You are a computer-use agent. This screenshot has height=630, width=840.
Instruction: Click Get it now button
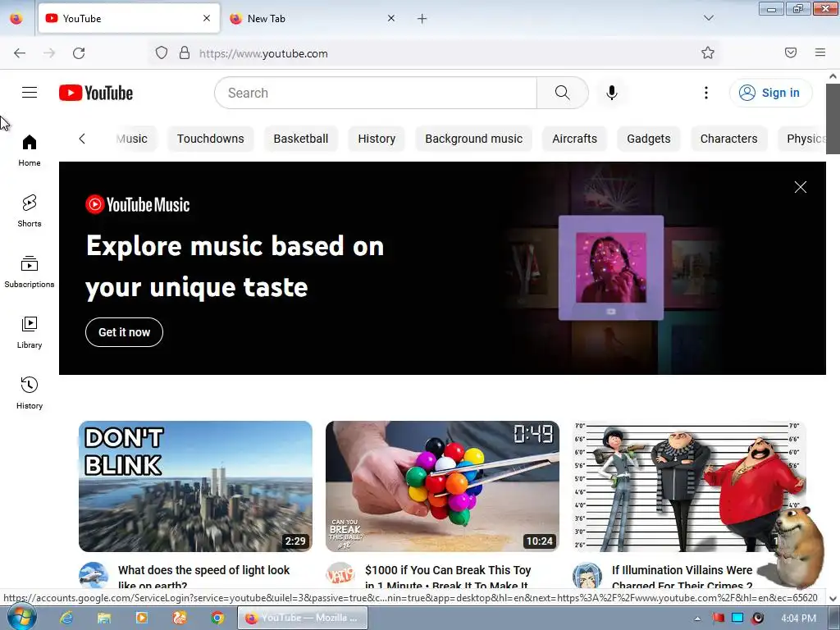pos(125,332)
